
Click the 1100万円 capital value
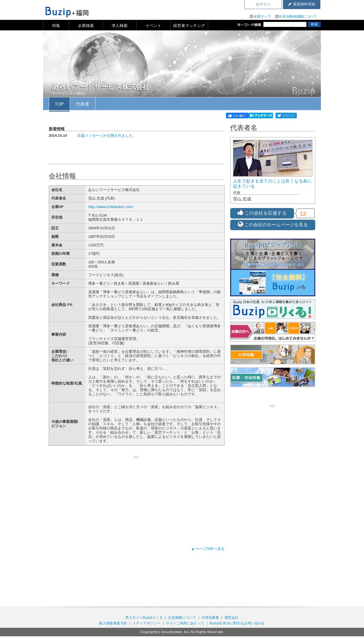pos(96,245)
